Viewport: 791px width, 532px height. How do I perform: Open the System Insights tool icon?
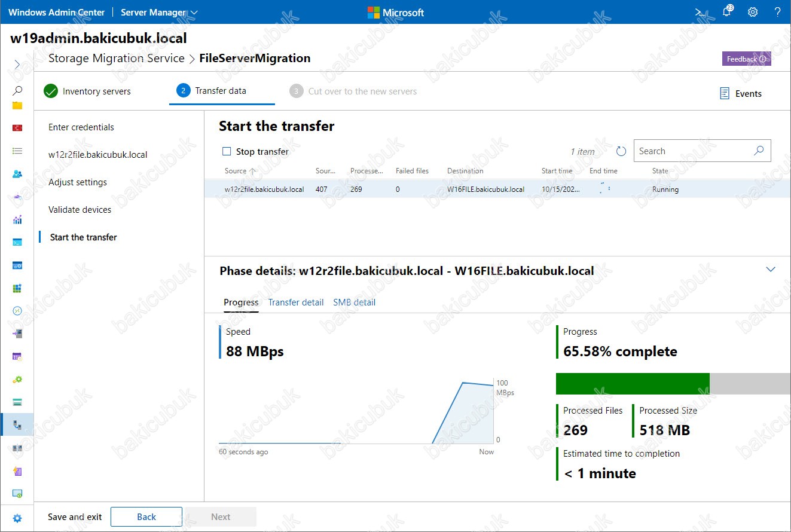click(17, 471)
